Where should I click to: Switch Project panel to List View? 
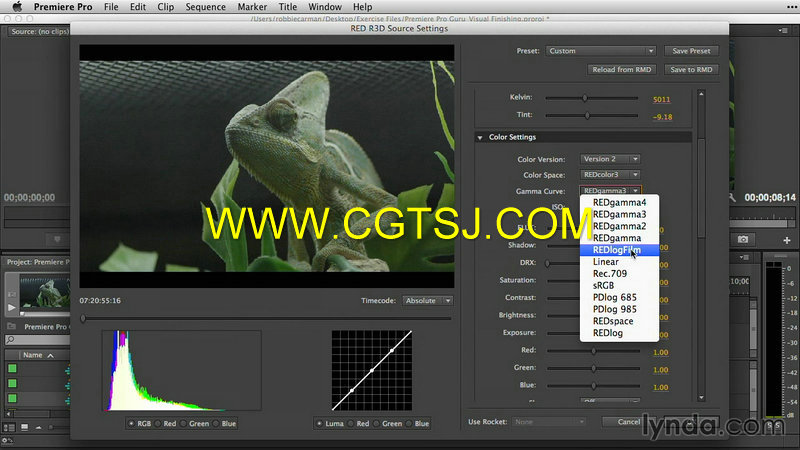[9, 428]
